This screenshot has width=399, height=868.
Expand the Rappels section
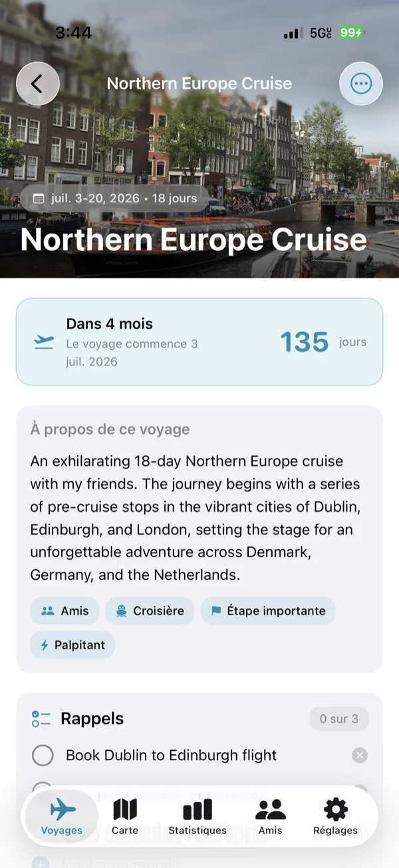pos(92,719)
